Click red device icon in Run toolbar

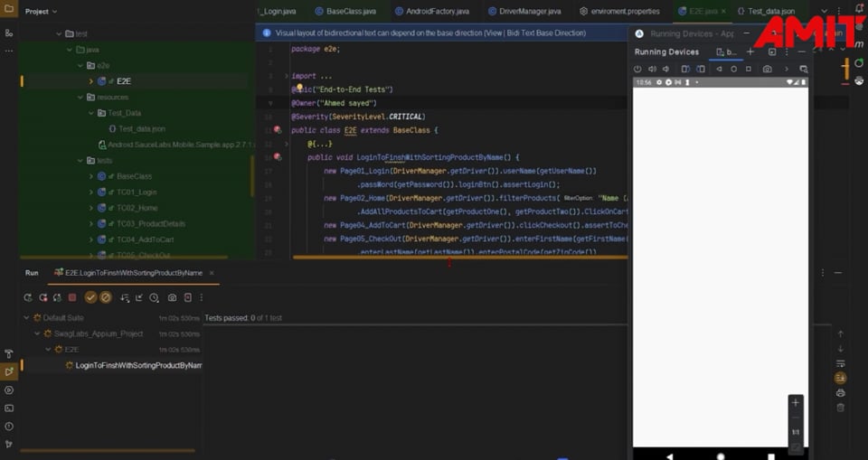188,298
